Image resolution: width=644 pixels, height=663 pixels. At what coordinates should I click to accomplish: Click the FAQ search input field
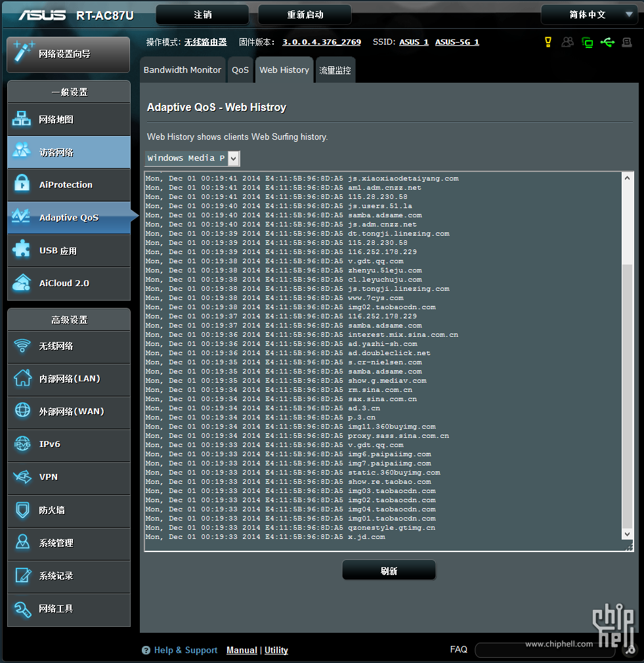[x=546, y=650]
